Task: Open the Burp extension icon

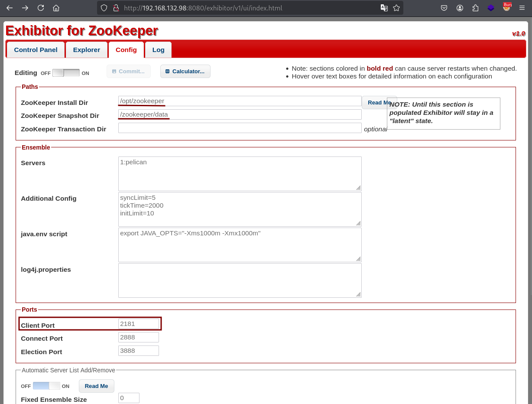Action: [507, 7]
